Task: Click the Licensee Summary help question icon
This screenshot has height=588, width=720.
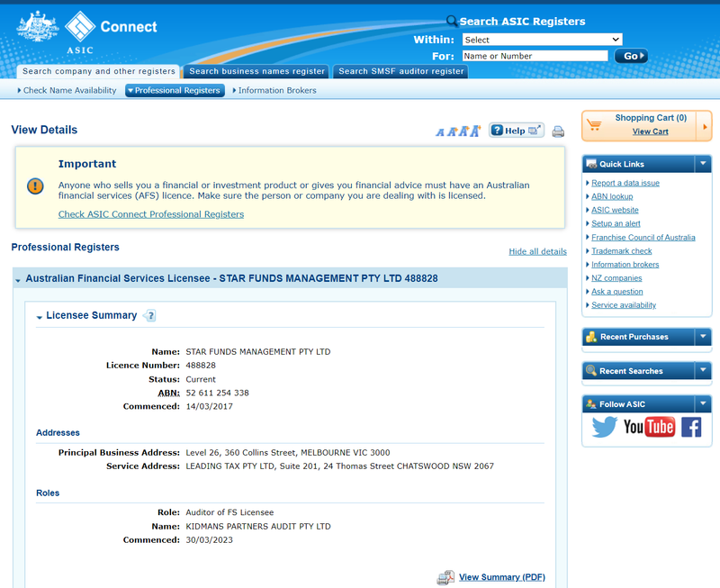Action: (149, 315)
